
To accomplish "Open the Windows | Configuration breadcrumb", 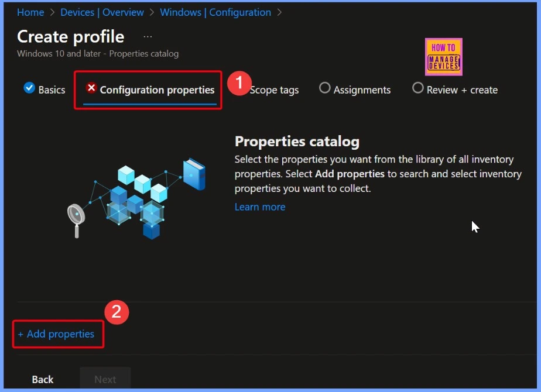I will coord(215,12).
